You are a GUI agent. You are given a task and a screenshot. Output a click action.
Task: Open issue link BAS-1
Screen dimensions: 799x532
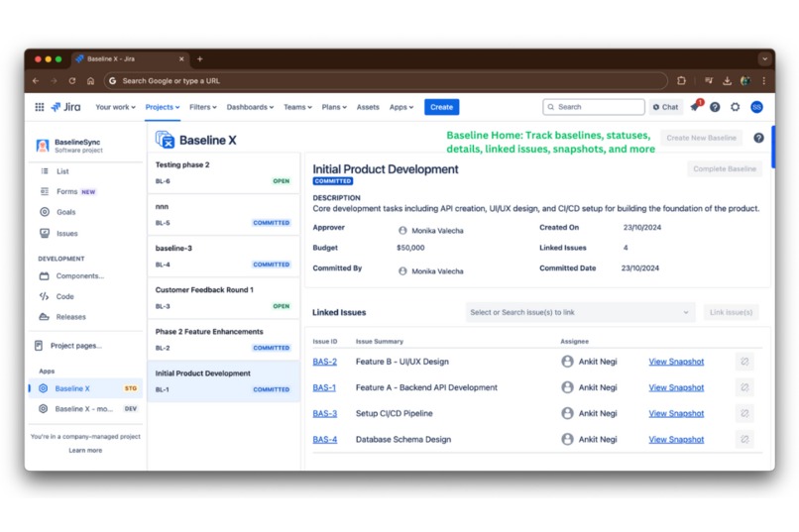pyautogui.click(x=324, y=387)
